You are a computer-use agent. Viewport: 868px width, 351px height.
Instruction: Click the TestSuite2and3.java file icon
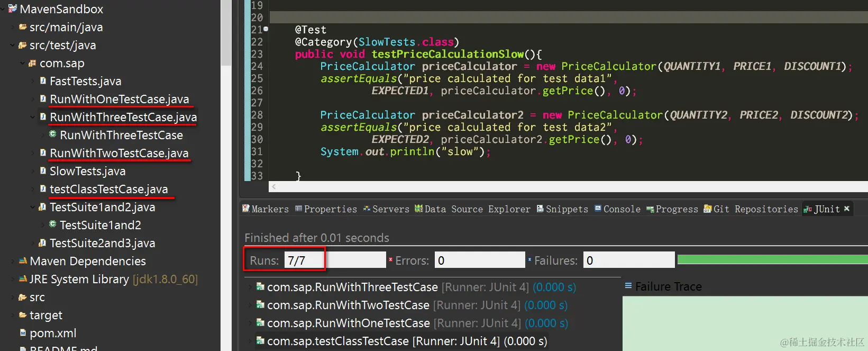[43, 242]
